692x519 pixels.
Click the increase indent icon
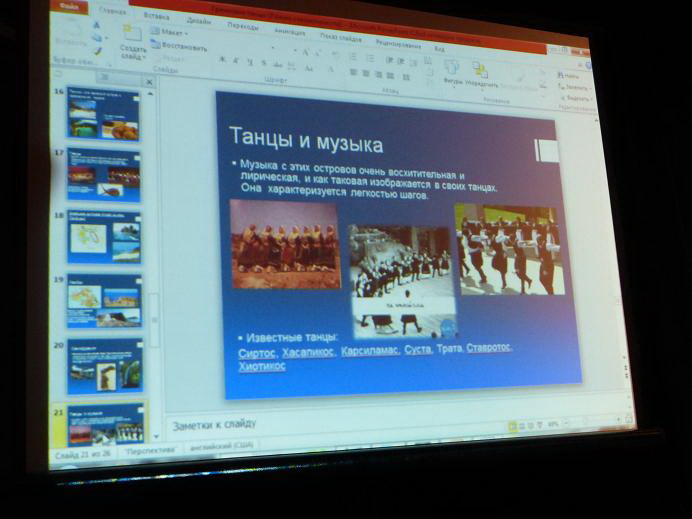(401, 62)
